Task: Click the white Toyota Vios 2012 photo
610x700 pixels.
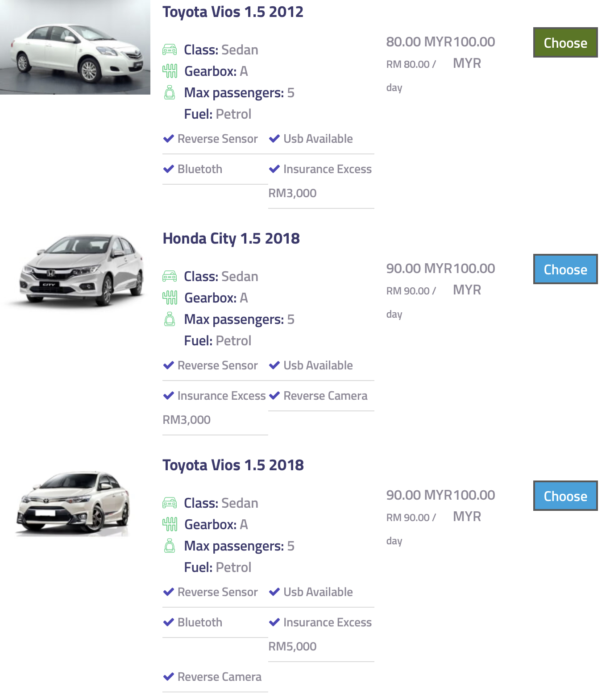Action: pyautogui.click(x=75, y=47)
